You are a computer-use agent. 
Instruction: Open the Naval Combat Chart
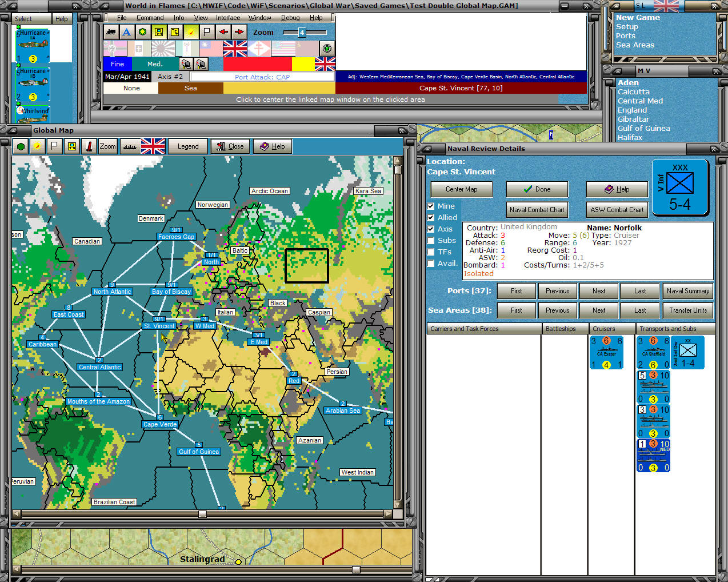pos(537,210)
